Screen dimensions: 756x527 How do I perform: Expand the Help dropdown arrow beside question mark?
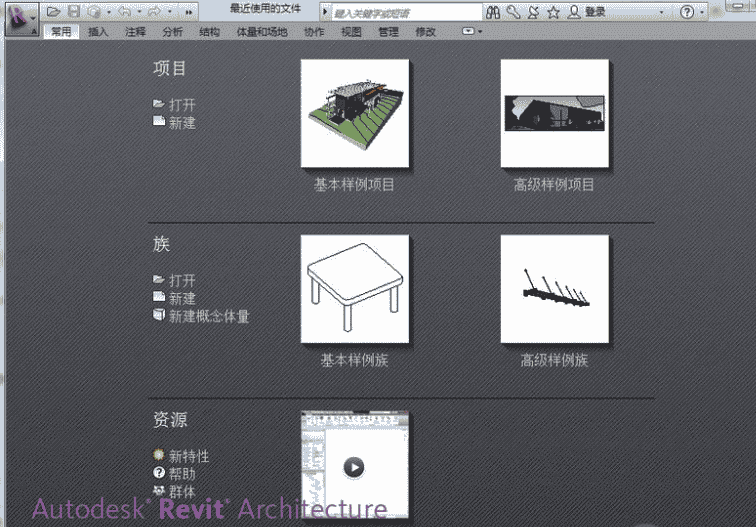(x=703, y=13)
